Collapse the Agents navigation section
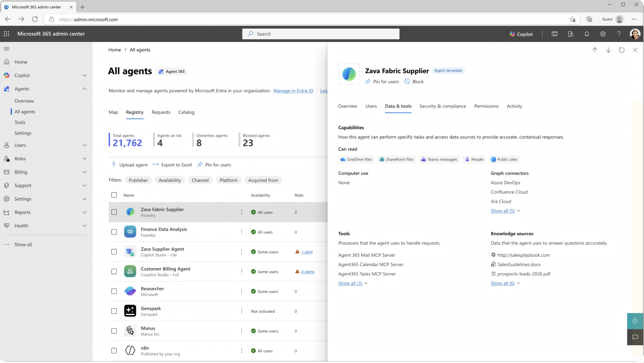Screen dimensions: 644x363 coord(85,89)
